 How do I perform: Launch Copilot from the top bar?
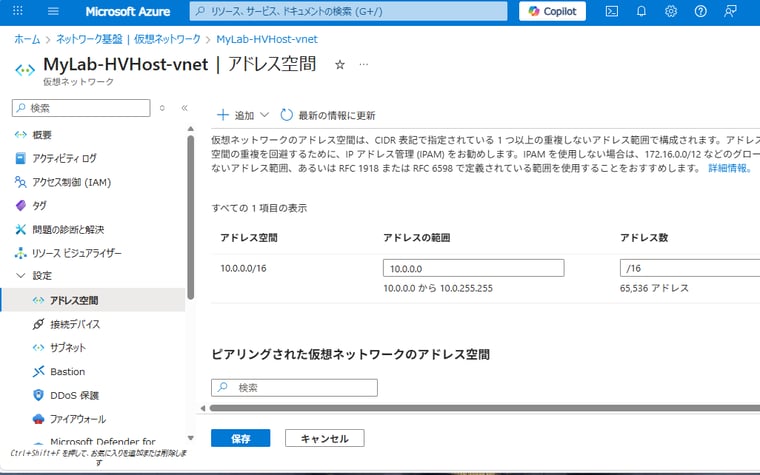pos(552,11)
